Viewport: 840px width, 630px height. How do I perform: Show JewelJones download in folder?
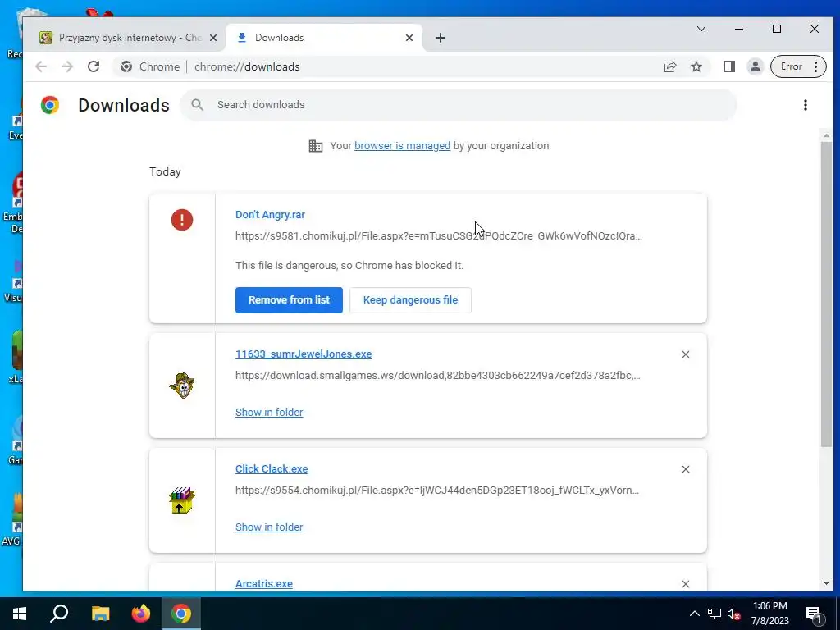pos(269,412)
